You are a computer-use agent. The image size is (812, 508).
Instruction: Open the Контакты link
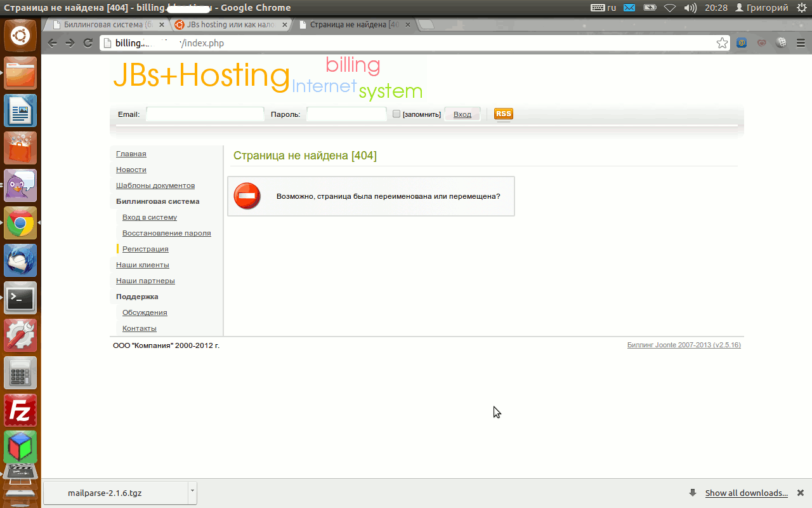(x=140, y=328)
